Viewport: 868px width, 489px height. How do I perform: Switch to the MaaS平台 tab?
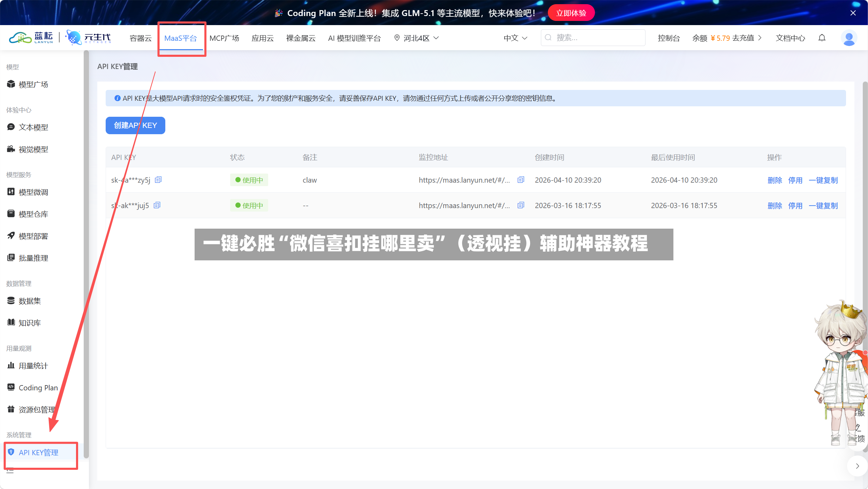(181, 38)
